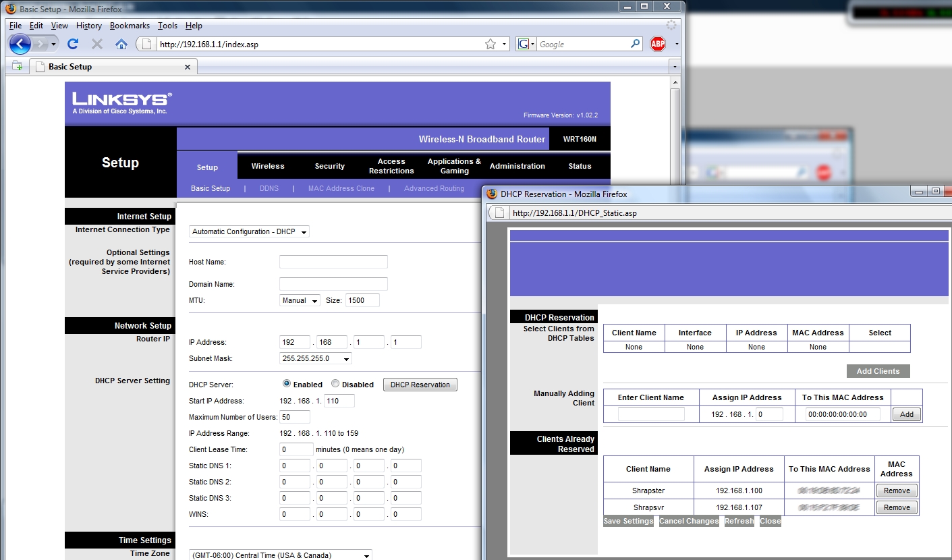The height and width of the screenshot is (560, 952).
Task: Reload the router page
Action: point(73,45)
